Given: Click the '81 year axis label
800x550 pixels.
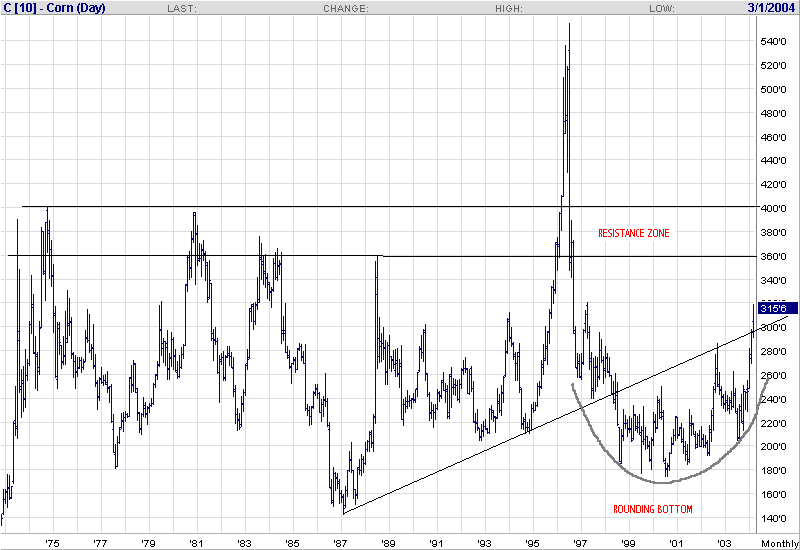Looking at the screenshot, I should click(195, 543).
